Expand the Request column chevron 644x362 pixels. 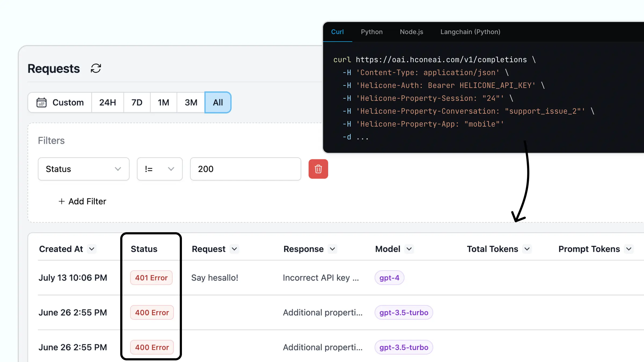[x=234, y=249]
